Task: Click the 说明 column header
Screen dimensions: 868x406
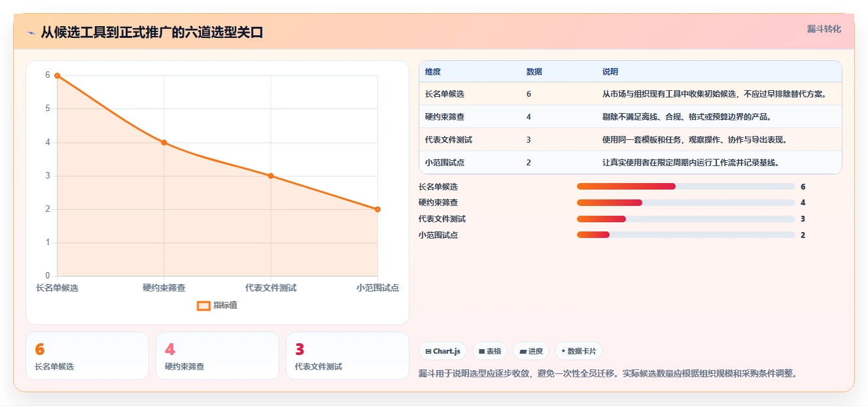Action: click(610, 72)
